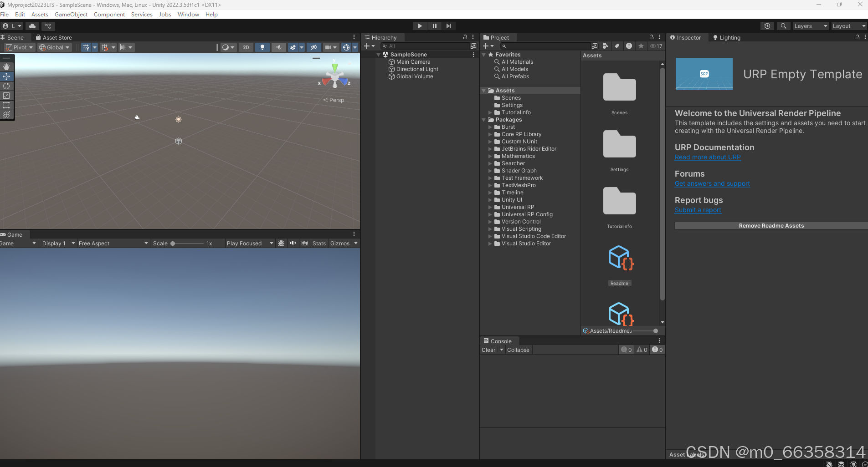Save search to favorites star icon

tap(641, 46)
